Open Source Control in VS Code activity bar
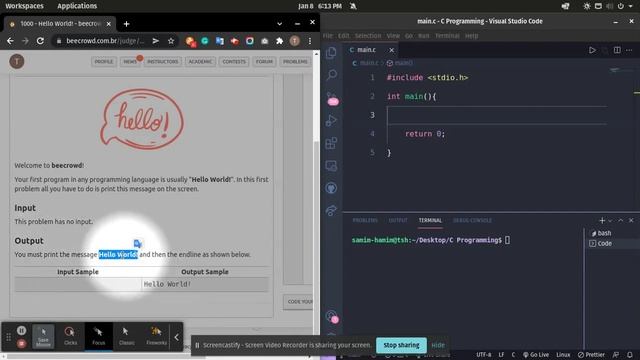Screen dimensions: 640x360 coord(332,98)
